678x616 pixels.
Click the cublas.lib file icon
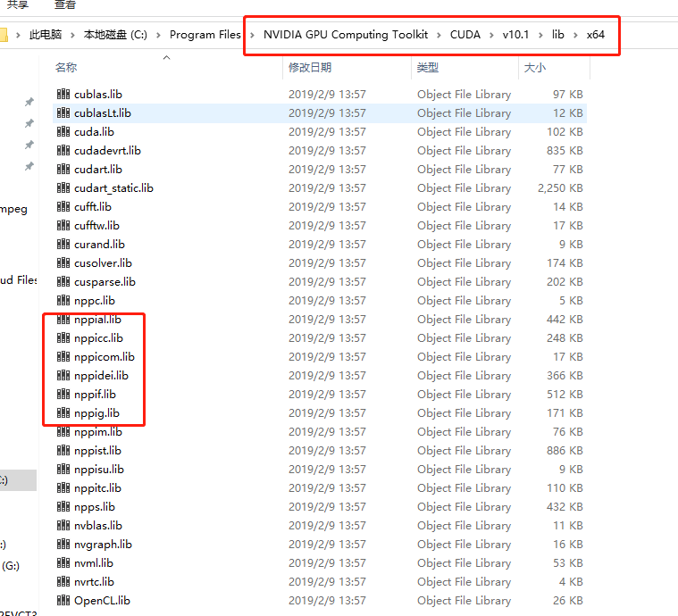63,95
